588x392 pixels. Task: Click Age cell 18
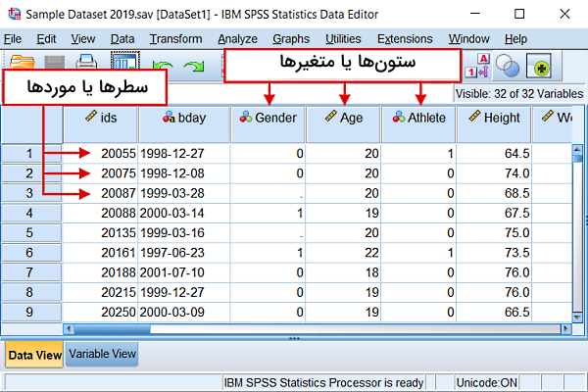pos(344,272)
